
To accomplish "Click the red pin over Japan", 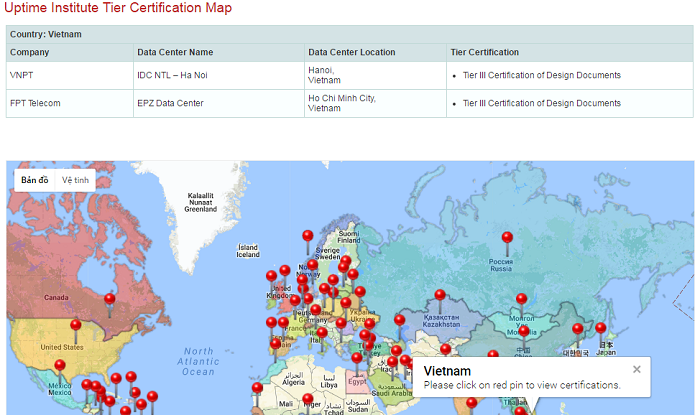I will pos(600,328).
